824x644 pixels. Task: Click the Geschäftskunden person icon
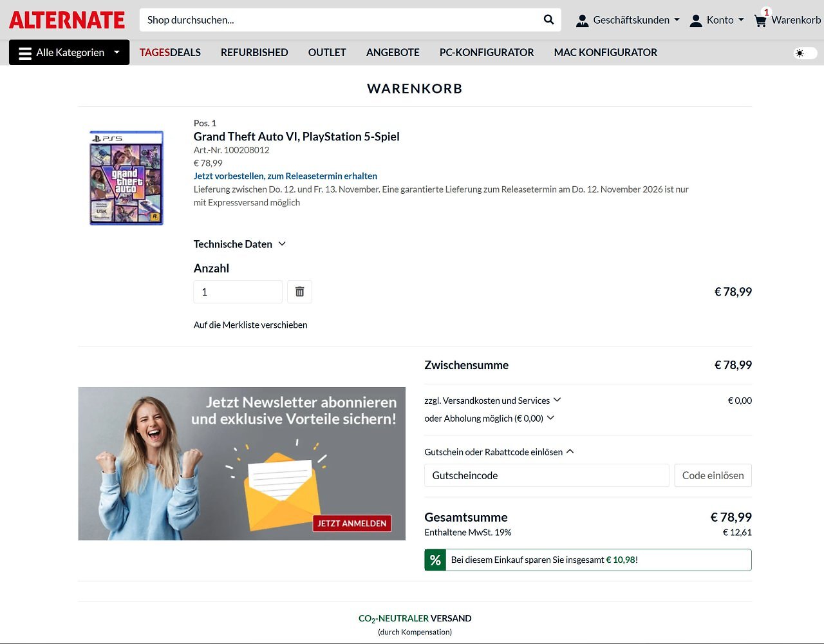coord(582,21)
